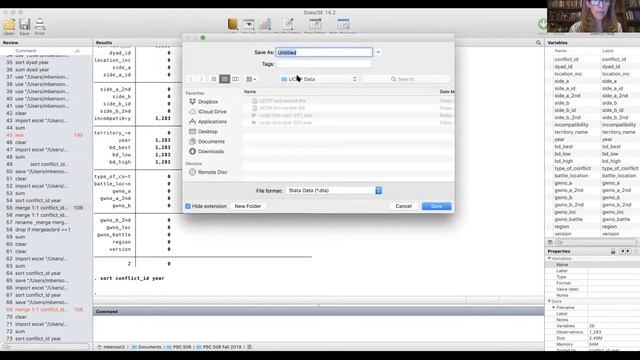Click the Cancel button in dialog
This screenshot has width=640, height=360.
403,206
